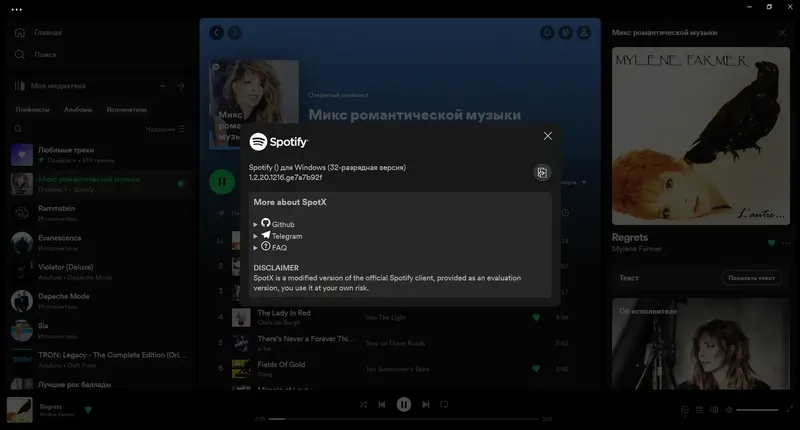Create playlist with library plus icon
The height and width of the screenshot is (430, 800).
coord(163,86)
